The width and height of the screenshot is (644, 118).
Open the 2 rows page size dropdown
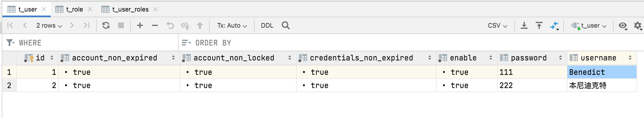pyautogui.click(x=49, y=26)
